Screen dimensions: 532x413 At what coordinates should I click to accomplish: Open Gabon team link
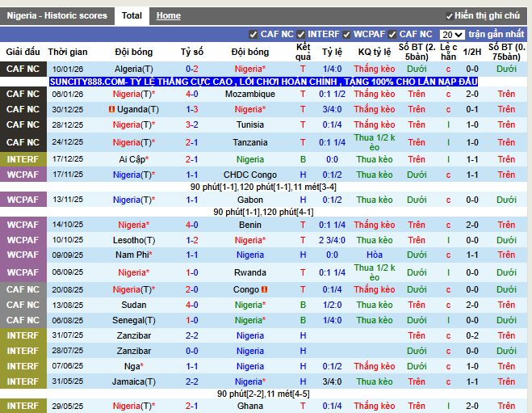pyautogui.click(x=250, y=200)
